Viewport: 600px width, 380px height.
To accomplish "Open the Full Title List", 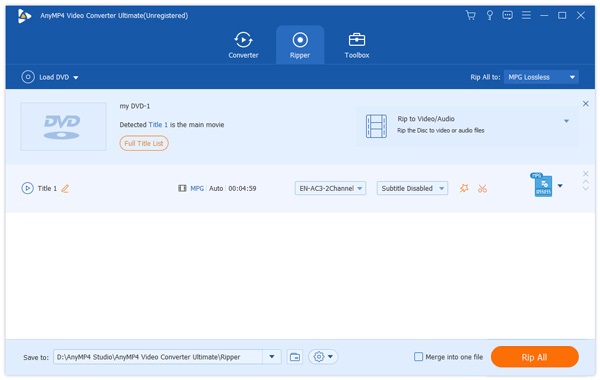I will point(144,143).
